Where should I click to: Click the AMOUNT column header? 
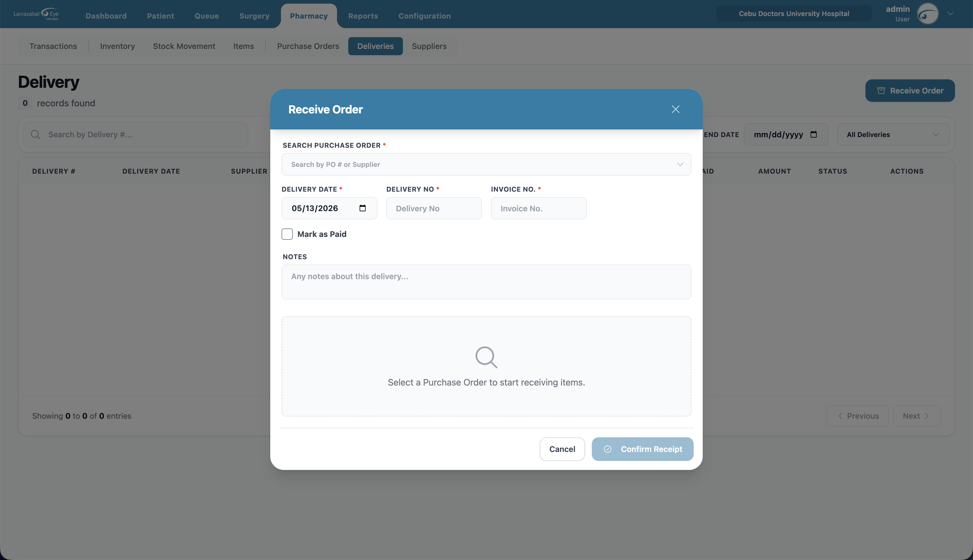coord(774,171)
